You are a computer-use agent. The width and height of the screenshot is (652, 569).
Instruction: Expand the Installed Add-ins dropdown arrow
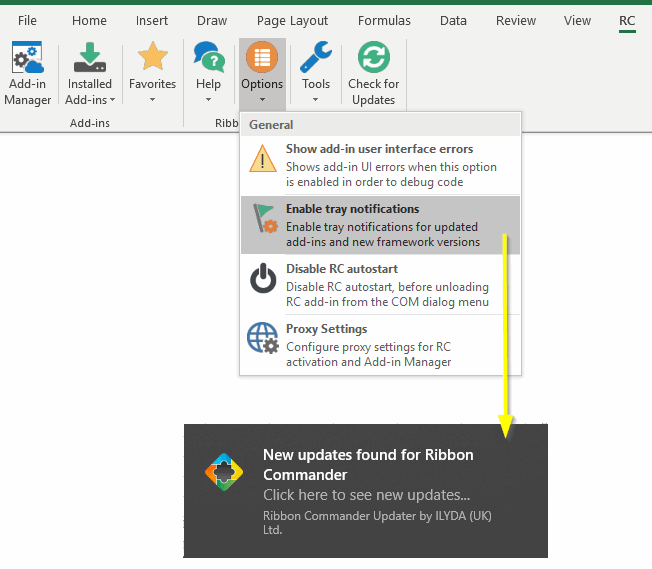112,100
